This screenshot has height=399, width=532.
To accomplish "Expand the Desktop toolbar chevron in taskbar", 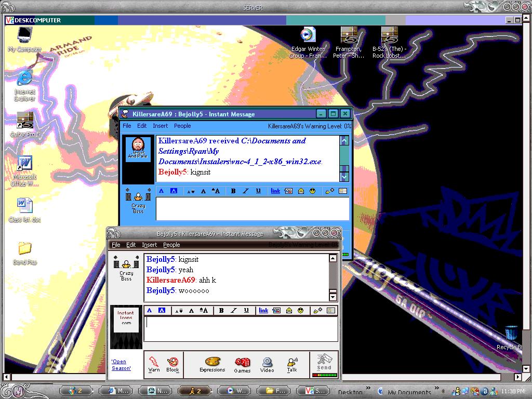I will pyautogui.click(x=368, y=388).
